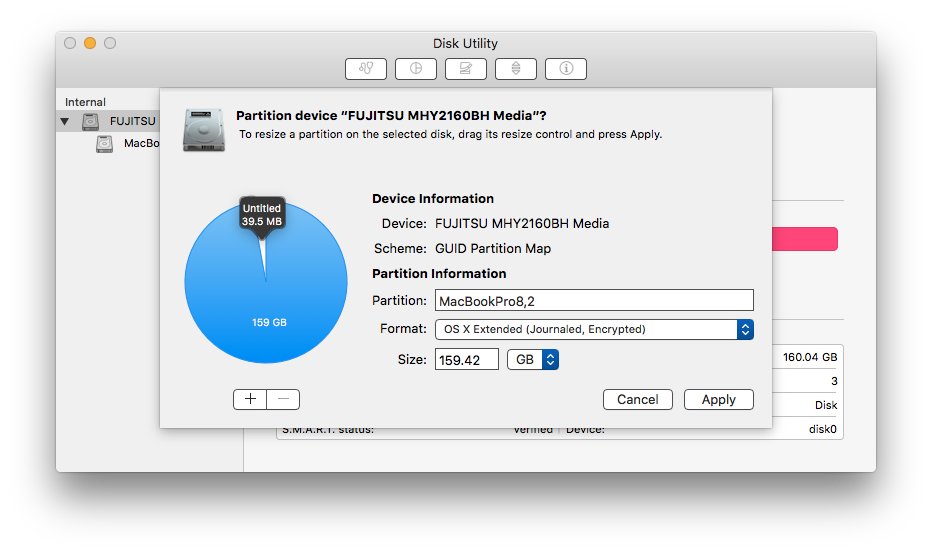Click the Partition name input field

[x=594, y=301]
